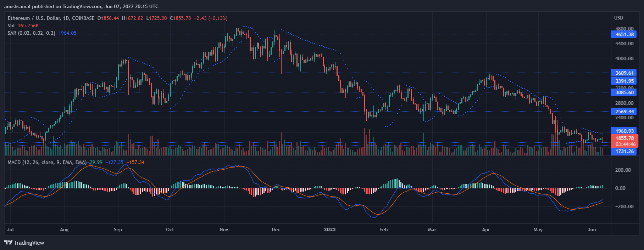Viewport: 644px width, 250px height.
Task: Click the MACD signal value −157.34
Action: (x=135, y=162)
